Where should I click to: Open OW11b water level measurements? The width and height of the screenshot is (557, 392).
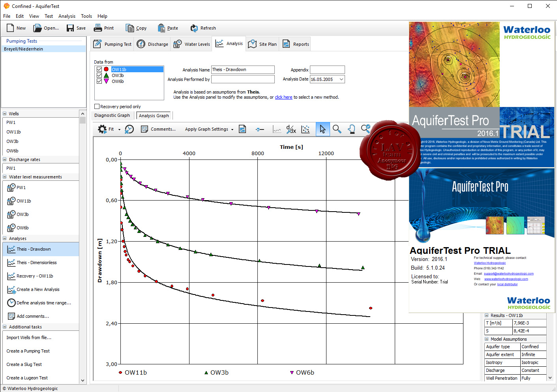click(19, 201)
